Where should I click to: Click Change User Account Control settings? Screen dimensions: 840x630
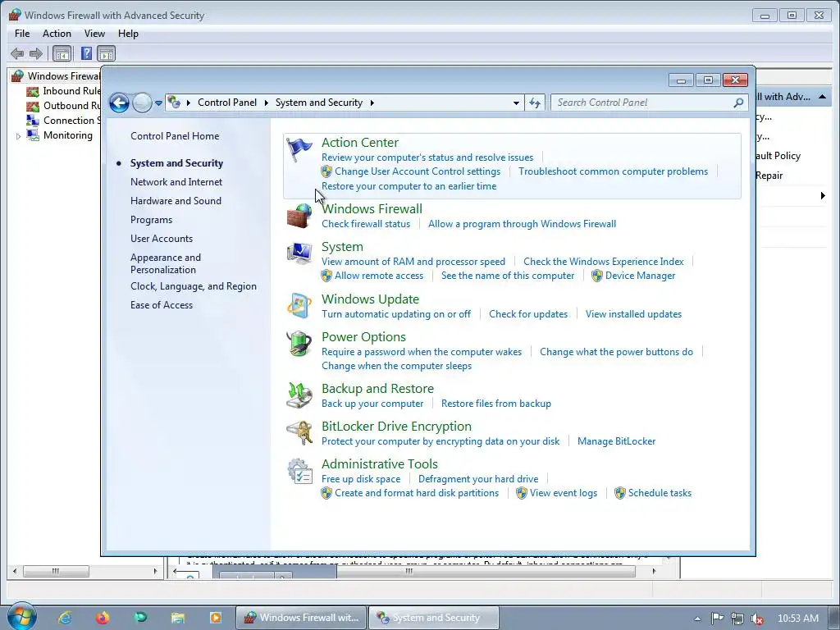point(418,171)
